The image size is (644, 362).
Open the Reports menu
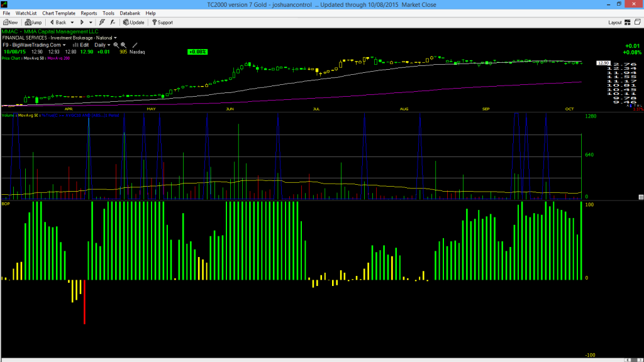click(x=89, y=13)
